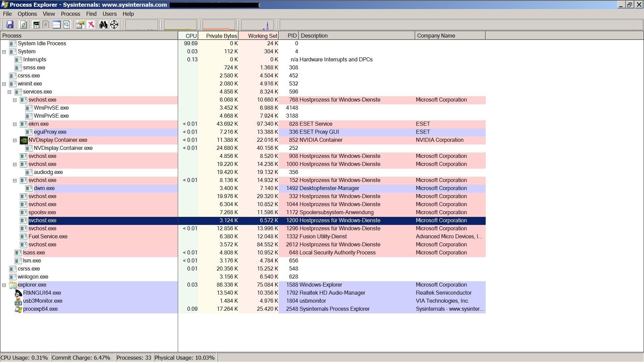This screenshot has width=644, height=362.
Task: Click the RtkNGUI64.exe speaker icon
Action: pyautogui.click(x=18, y=293)
